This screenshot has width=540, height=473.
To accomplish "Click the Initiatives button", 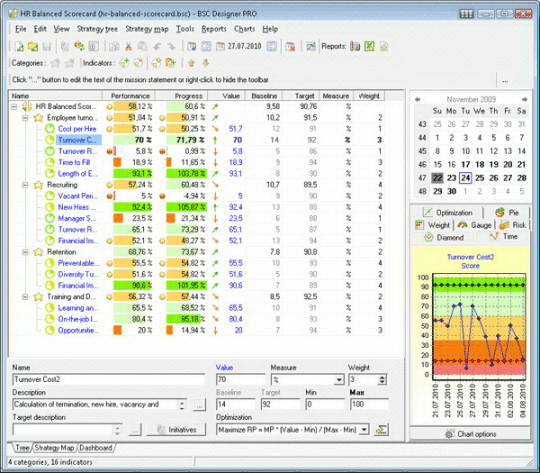I will (176, 430).
